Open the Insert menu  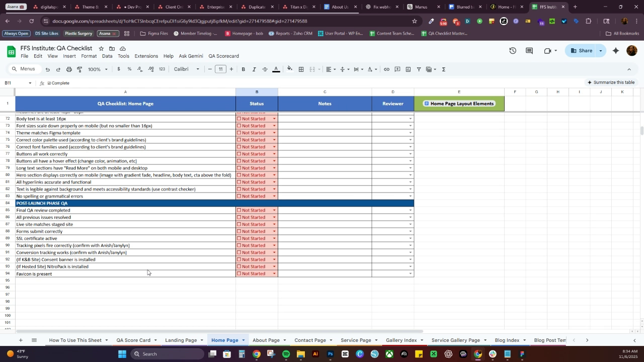69,56
